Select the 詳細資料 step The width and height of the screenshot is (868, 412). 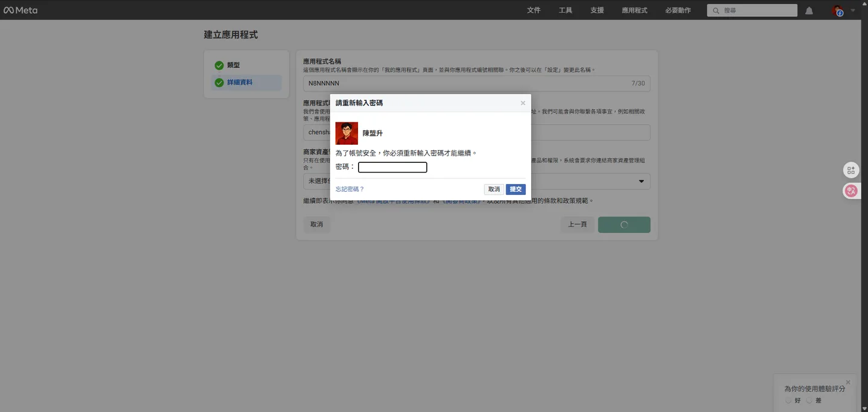point(246,83)
